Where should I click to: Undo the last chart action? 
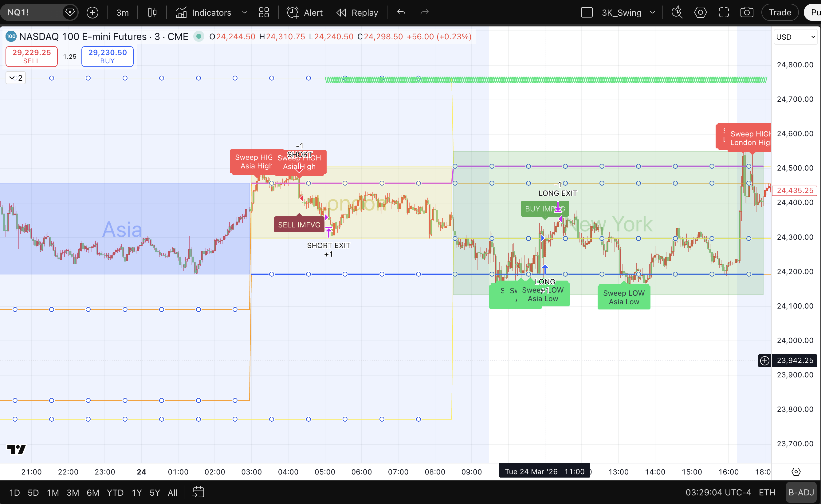402,13
